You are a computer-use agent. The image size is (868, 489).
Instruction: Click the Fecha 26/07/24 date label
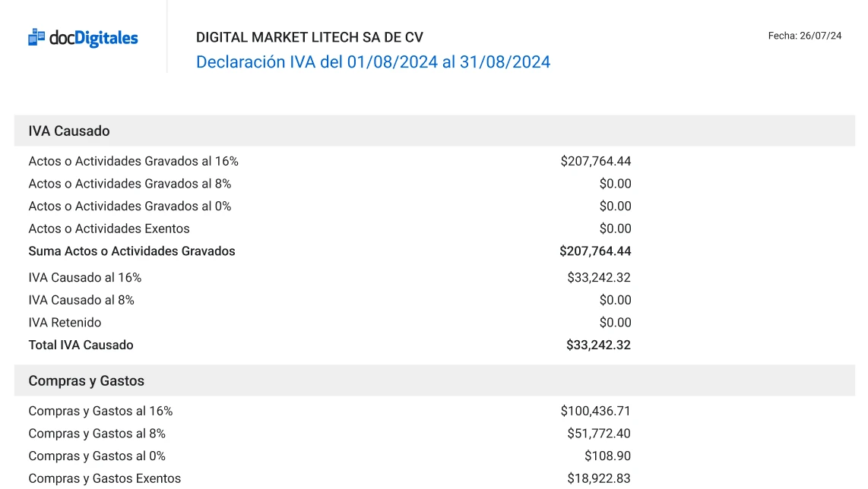[x=804, y=36]
